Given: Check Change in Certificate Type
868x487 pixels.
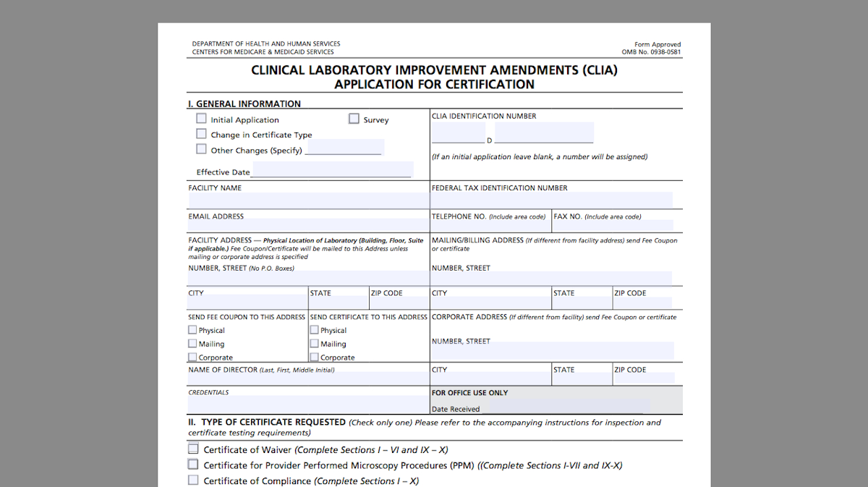Looking at the screenshot, I should (201, 133).
